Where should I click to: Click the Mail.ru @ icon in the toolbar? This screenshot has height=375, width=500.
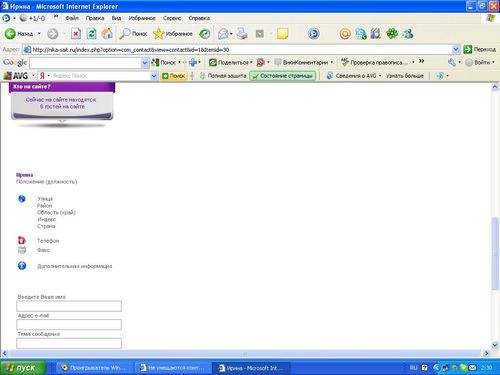tap(345, 34)
